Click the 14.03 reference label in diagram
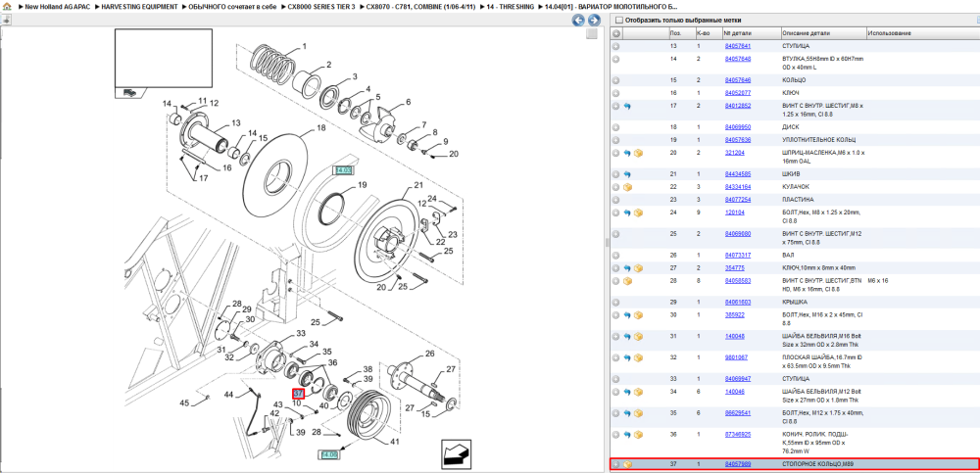The width and height of the screenshot is (980, 473). tap(344, 170)
